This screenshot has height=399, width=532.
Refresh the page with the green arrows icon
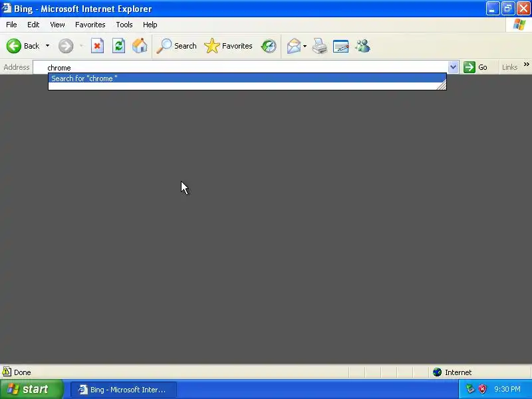click(x=119, y=46)
